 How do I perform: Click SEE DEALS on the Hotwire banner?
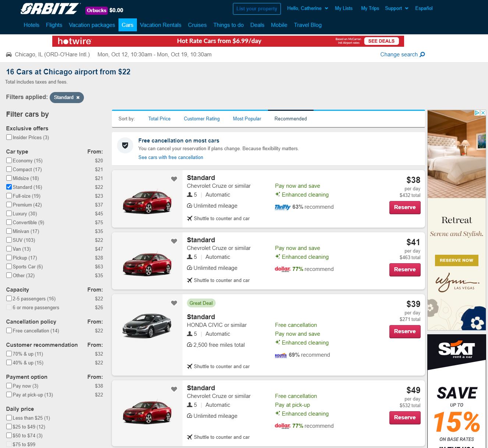381,41
